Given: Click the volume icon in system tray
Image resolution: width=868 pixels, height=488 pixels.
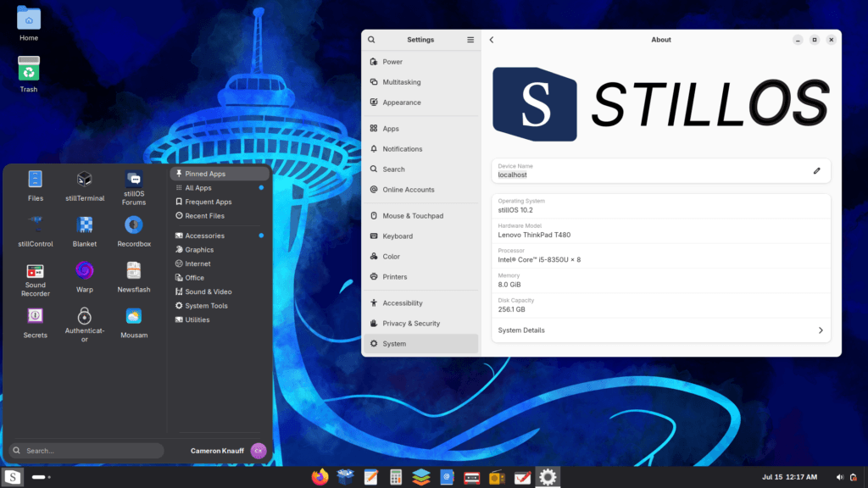Looking at the screenshot, I should coord(839,477).
